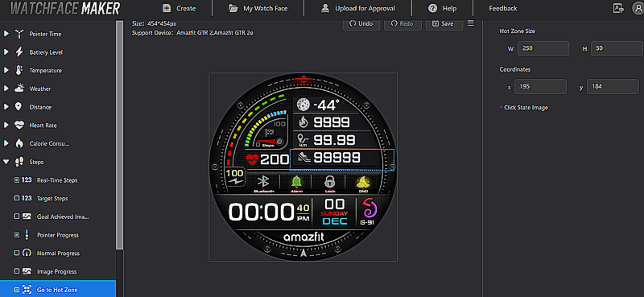
Task: Click the Battery Level lightning icon
Action: pos(19,52)
